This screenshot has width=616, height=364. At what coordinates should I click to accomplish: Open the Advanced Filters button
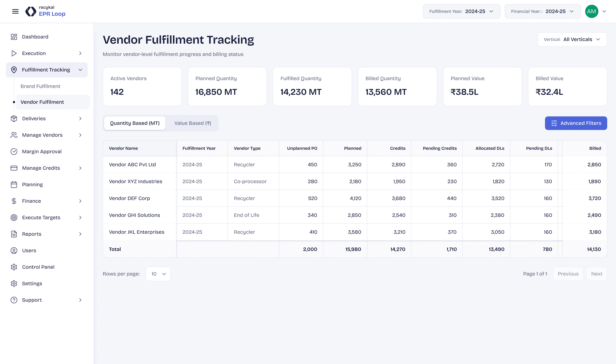tap(576, 123)
